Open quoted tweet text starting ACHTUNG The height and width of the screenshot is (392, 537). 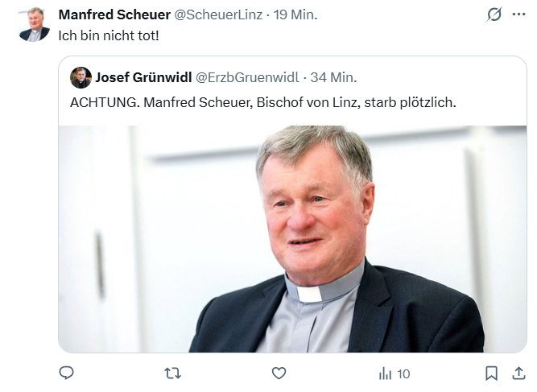(x=263, y=104)
